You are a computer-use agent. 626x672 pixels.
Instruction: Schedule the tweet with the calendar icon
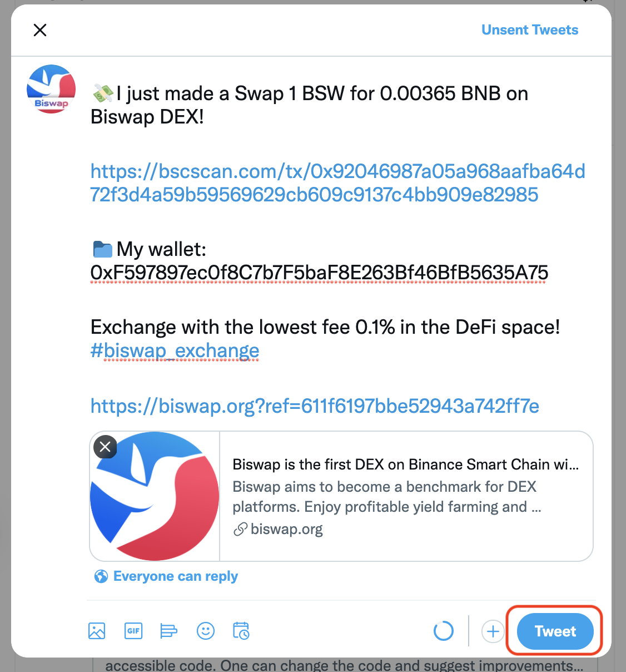coord(241,631)
